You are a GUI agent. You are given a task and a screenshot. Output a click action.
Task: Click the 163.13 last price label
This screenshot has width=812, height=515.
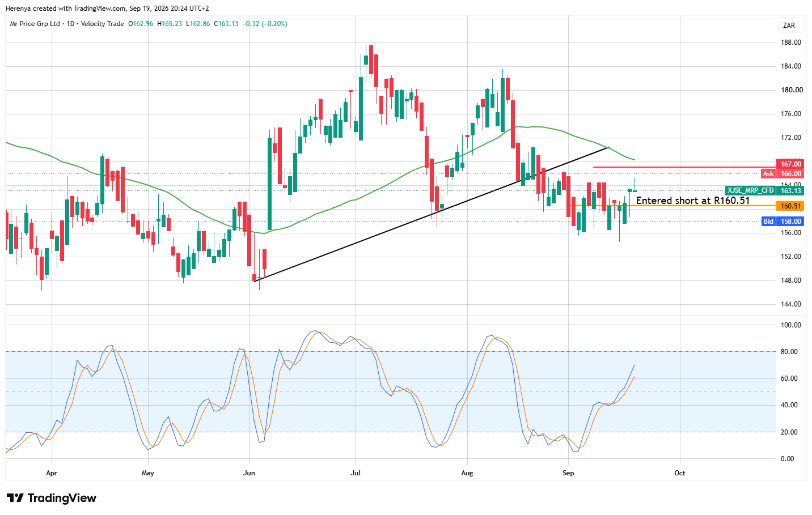coord(790,191)
